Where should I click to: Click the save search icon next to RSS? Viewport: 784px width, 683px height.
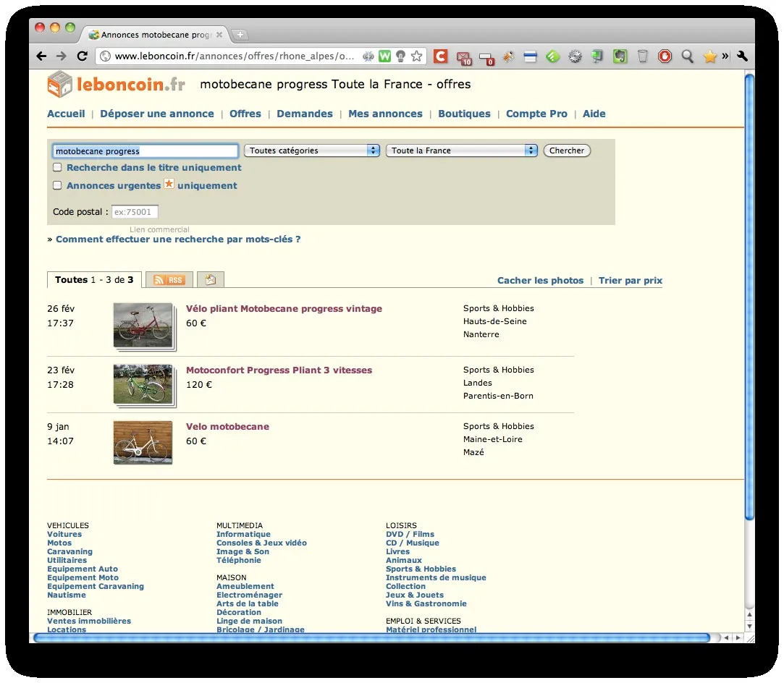(211, 280)
